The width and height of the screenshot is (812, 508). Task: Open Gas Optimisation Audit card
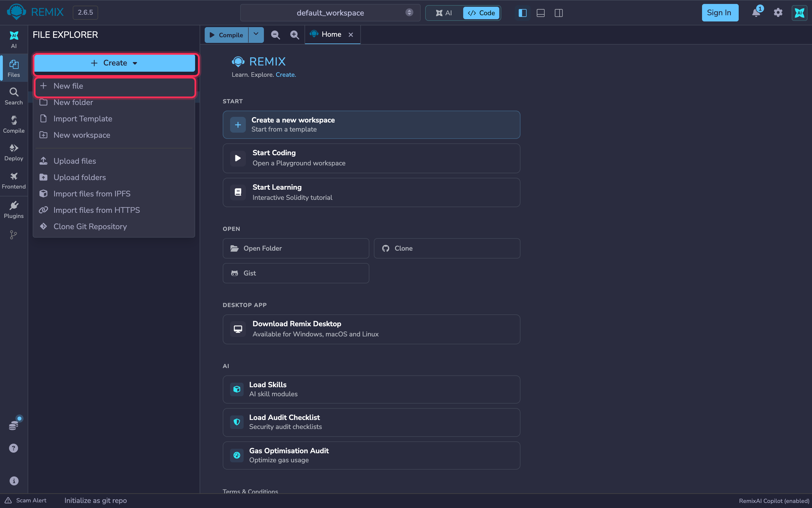click(371, 456)
